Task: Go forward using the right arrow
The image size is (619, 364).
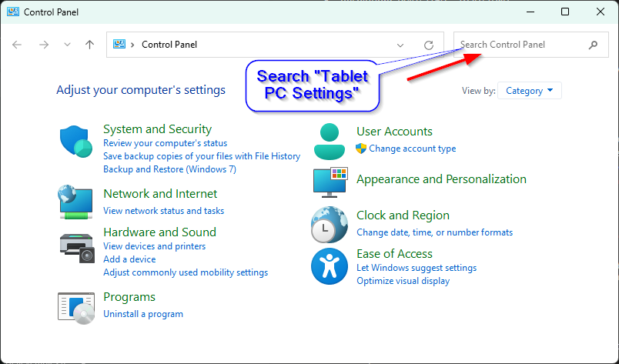Action: pyautogui.click(x=43, y=45)
